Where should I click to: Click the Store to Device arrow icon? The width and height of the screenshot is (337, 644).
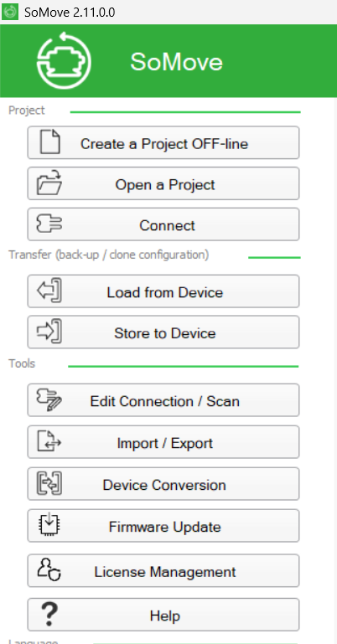click(x=49, y=332)
